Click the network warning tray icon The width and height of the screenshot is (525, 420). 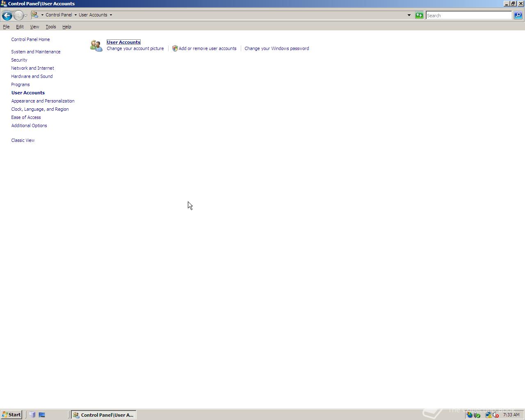pyautogui.click(x=488, y=415)
